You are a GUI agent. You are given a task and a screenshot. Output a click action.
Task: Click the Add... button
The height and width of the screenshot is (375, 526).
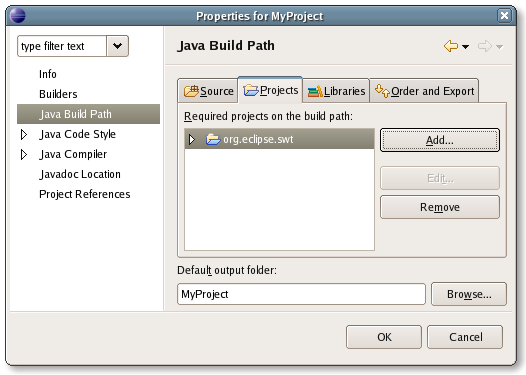tap(440, 140)
